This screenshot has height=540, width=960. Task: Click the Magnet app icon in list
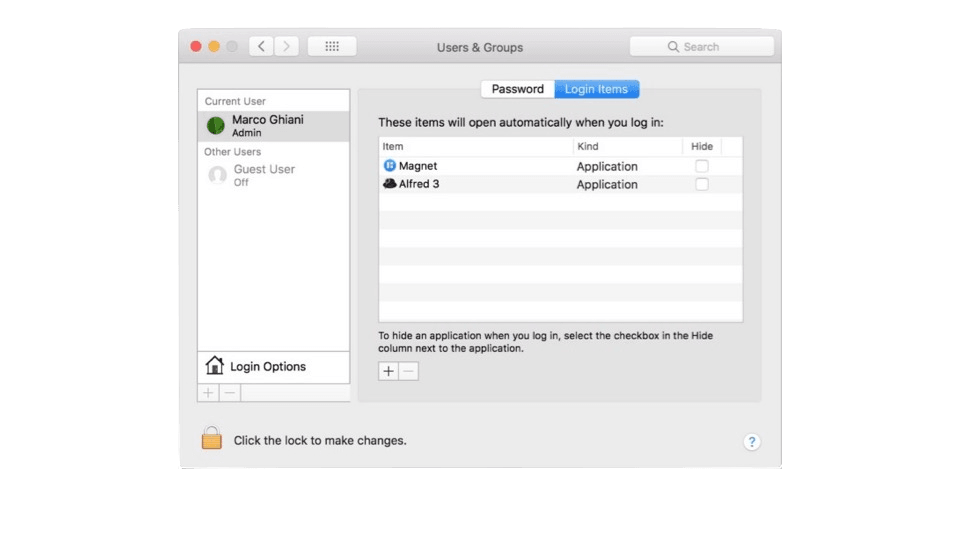tap(390, 166)
